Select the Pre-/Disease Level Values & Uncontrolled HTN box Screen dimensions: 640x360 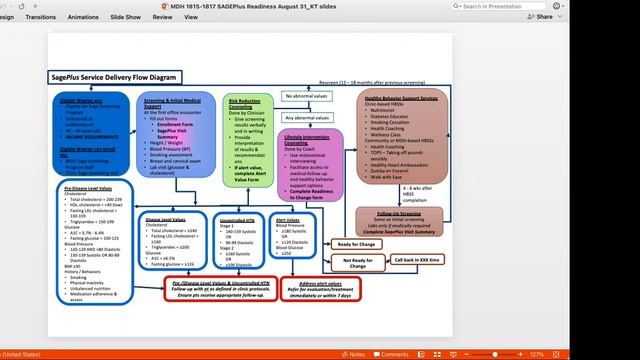click(221, 289)
